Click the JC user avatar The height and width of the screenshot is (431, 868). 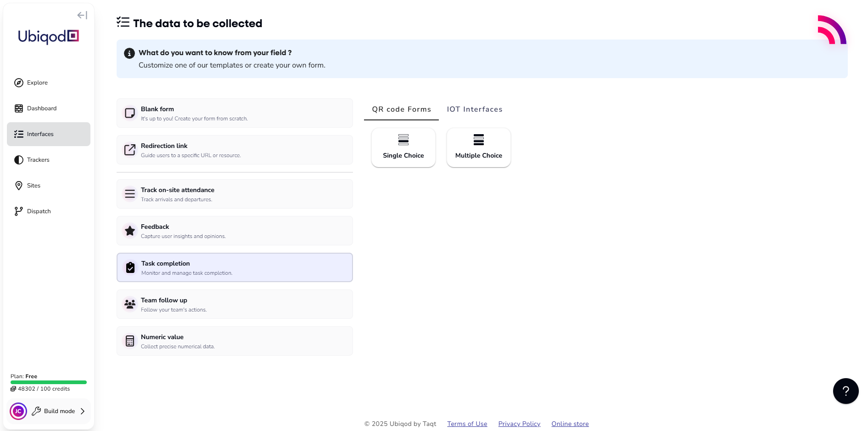point(18,411)
